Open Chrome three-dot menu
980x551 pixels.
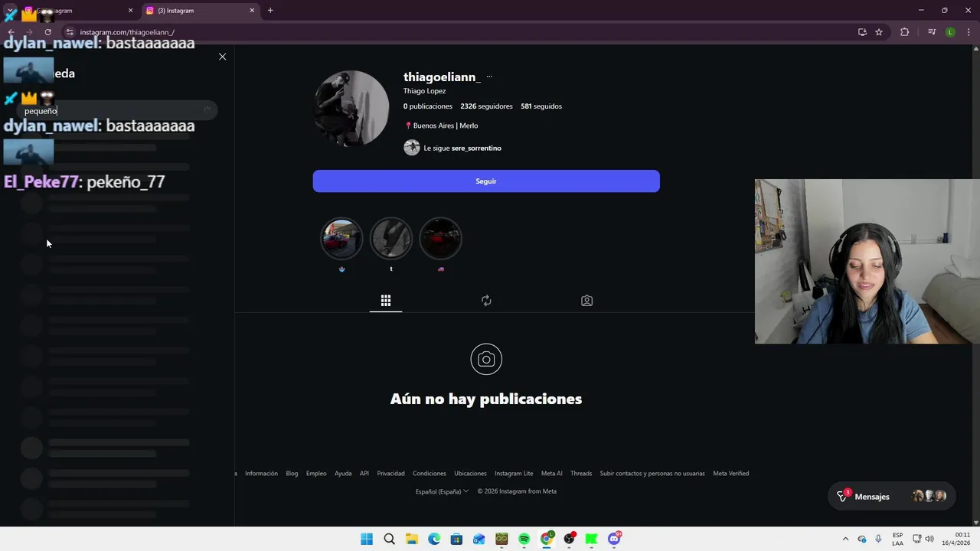[969, 32]
